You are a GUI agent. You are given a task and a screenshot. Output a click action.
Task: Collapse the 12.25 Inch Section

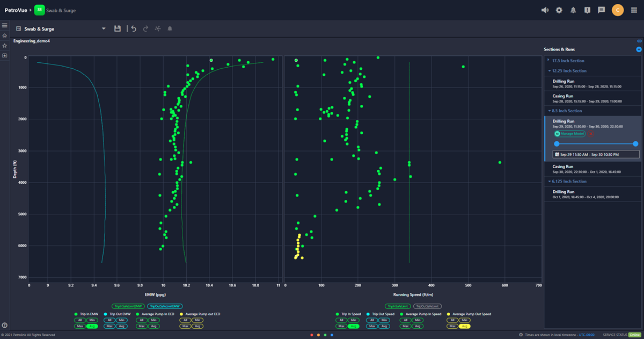click(x=571, y=70)
